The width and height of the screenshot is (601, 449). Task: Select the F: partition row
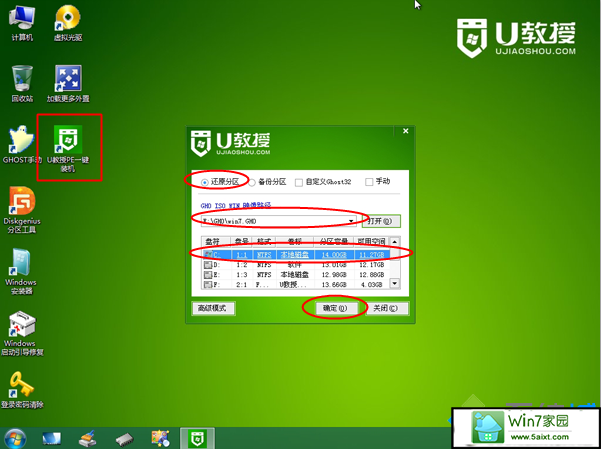[x=296, y=285]
